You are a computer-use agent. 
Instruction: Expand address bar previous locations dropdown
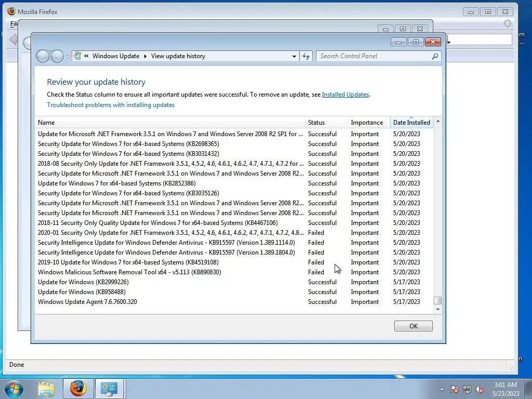pos(294,56)
